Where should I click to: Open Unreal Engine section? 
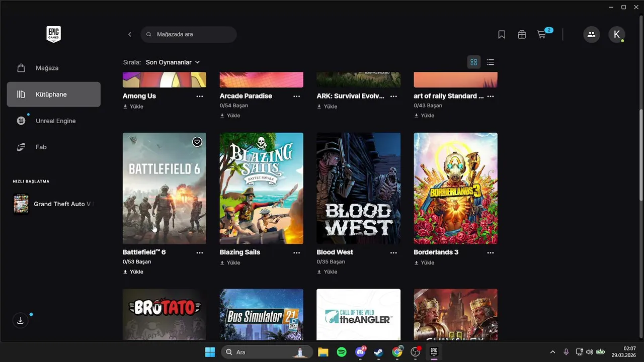tap(54, 121)
